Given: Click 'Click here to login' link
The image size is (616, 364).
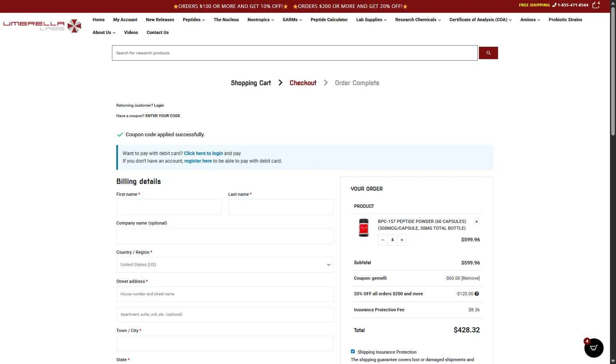Looking at the screenshot, I should [x=203, y=153].
